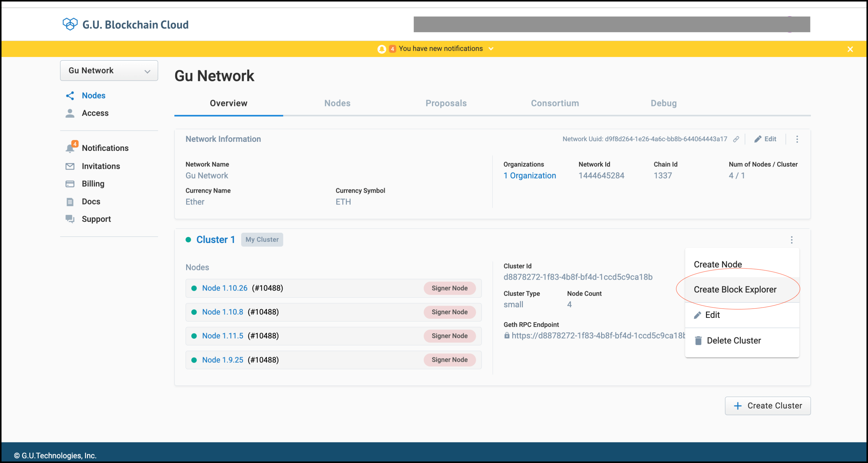Expand the new notifications chevron

pyautogui.click(x=491, y=49)
